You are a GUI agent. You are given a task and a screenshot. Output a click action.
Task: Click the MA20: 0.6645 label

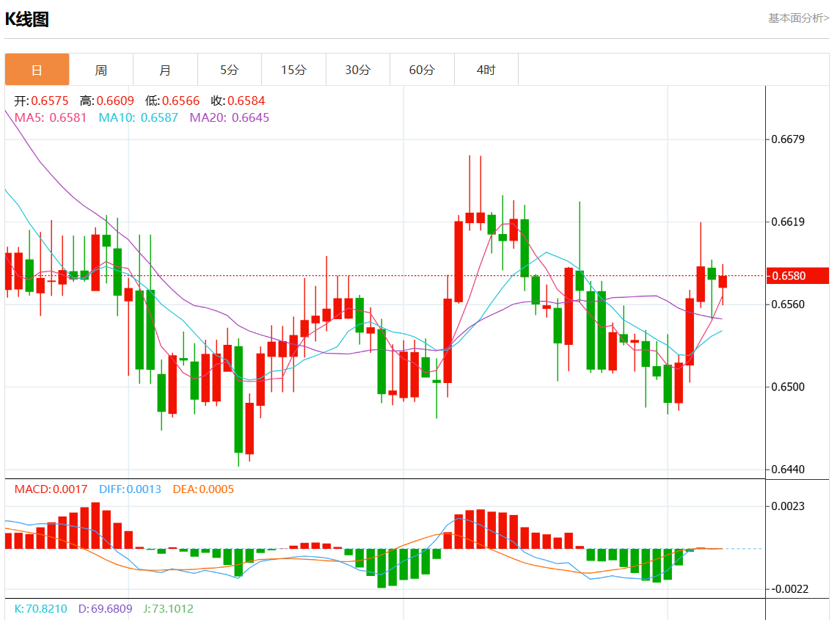pyautogui.click(x=230, y=118)
